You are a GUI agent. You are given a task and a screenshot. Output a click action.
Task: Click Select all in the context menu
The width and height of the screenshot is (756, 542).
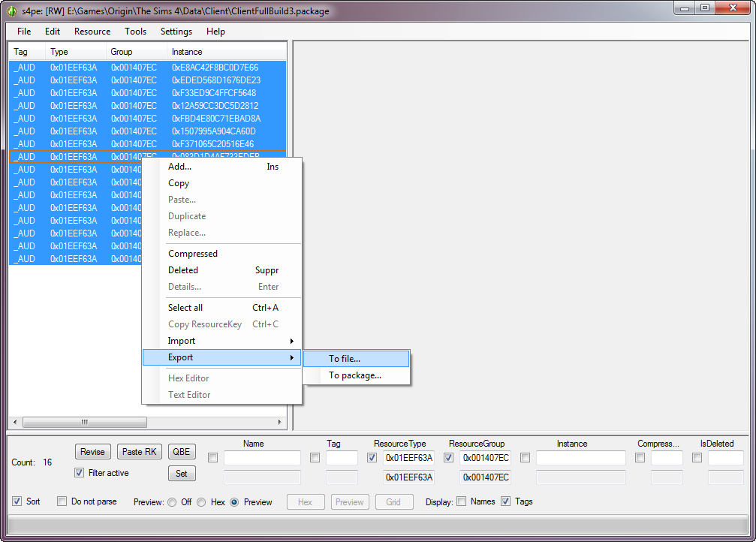pyautogui.click(x=221, y=308)
